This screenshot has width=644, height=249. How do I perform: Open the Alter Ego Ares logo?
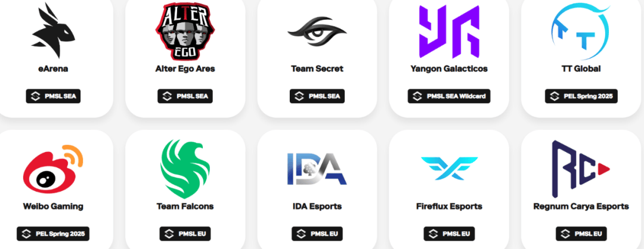click(x=185, y=31)
